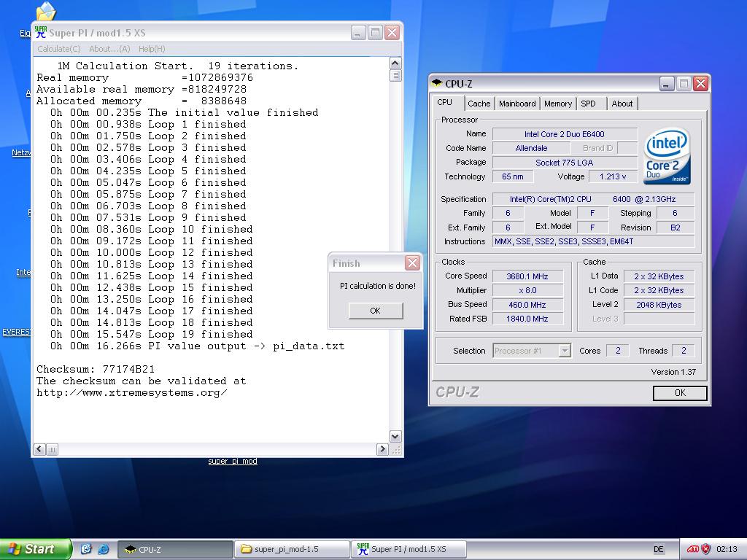Click the http://www.xtremesystems.org/ text line
Screen dimensions: 747x560
132,393
